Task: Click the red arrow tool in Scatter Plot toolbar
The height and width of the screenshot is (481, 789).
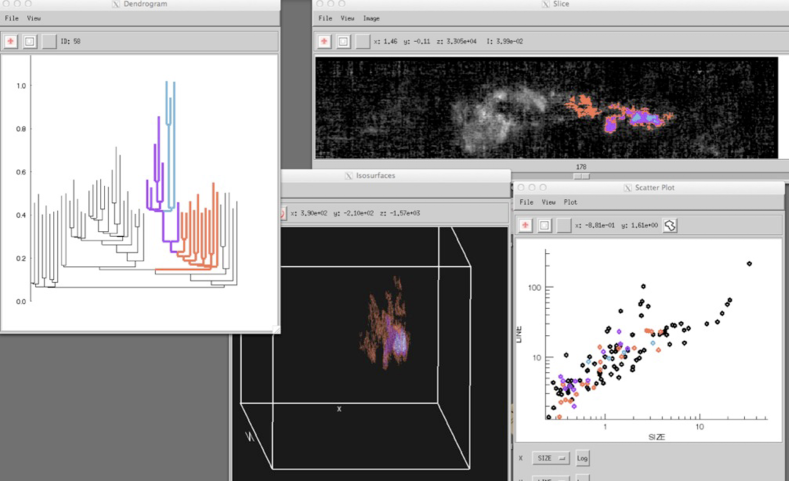Action: pos(526,225)
